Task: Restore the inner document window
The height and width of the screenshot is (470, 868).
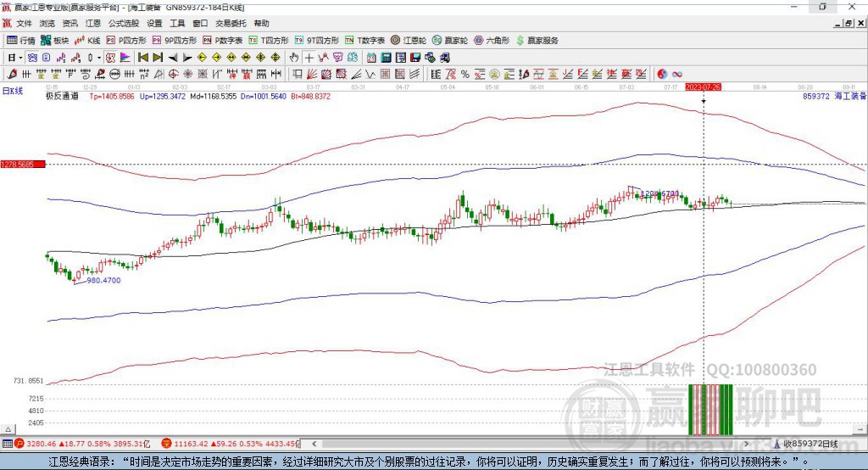Action: 849,23
